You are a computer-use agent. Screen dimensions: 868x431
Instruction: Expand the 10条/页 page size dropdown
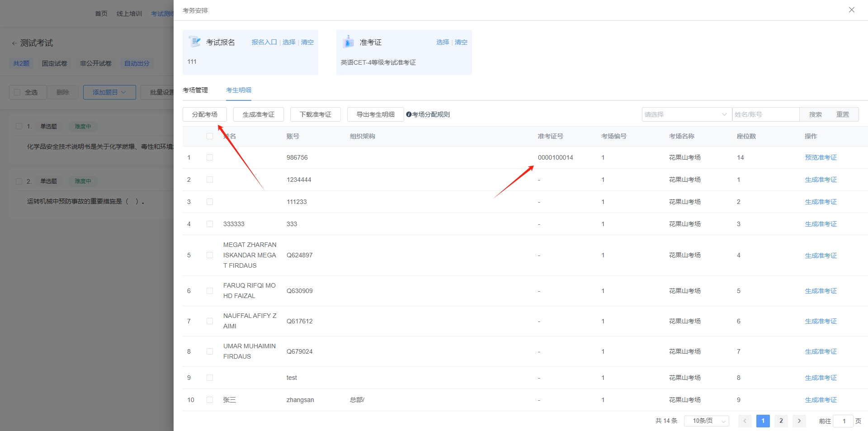point(706,421)
